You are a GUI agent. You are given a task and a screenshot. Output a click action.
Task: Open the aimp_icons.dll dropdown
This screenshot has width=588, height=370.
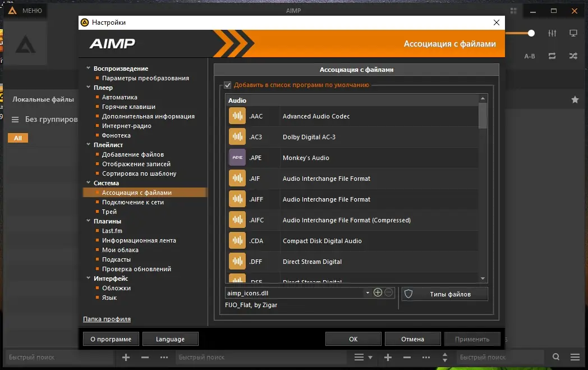point(367,293)
